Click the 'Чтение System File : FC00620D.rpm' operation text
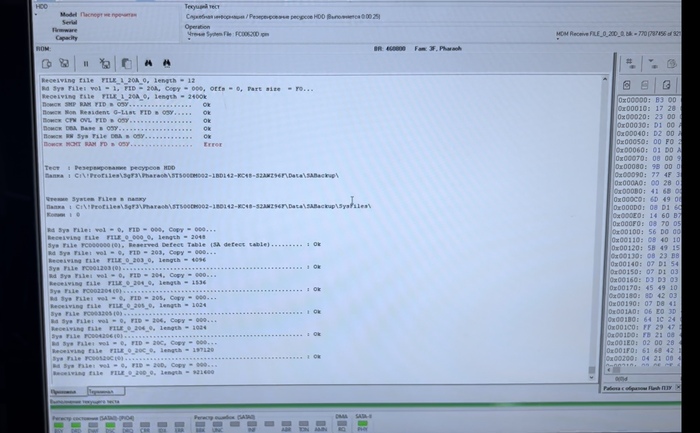This screenshot has width=700, height=433. click(x=228, y=34)
